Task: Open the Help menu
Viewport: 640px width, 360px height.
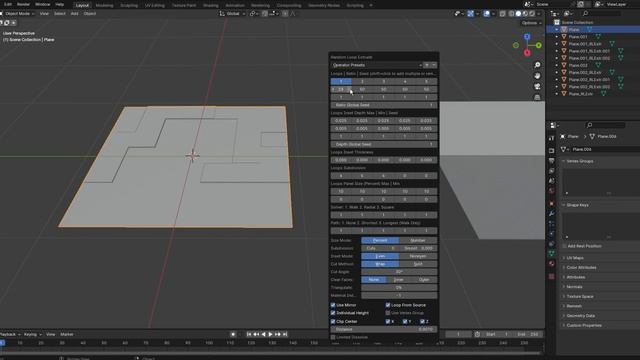Action: (x=60, y=4)
